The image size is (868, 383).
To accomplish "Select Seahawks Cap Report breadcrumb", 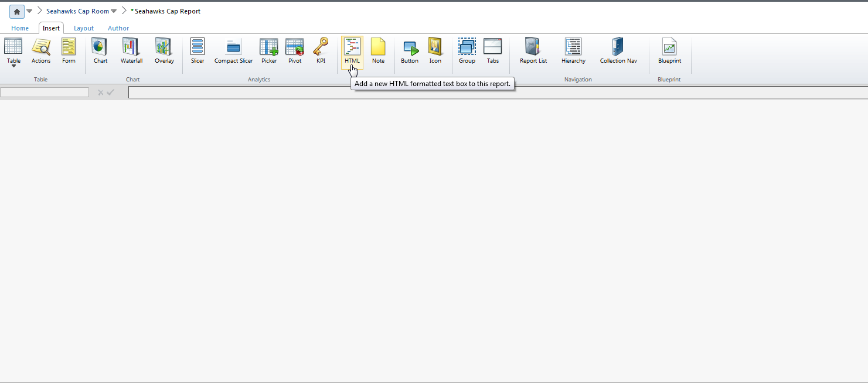I will (x=168, y=11).
